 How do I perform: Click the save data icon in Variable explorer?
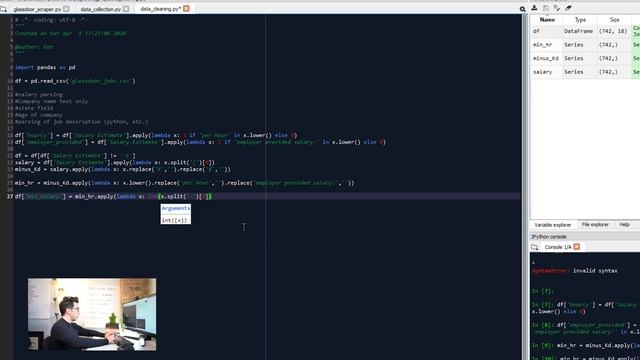pos(546,8)
